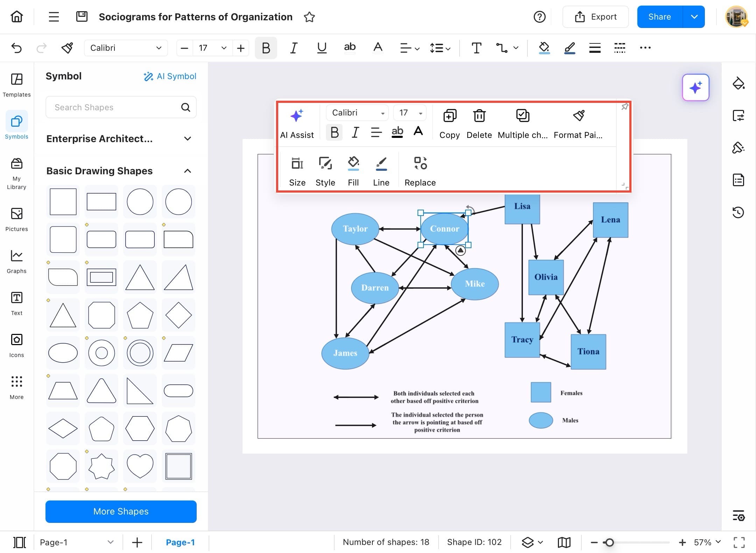
Task: Open the Replace shape tool
Action: (x=420, y=163)
